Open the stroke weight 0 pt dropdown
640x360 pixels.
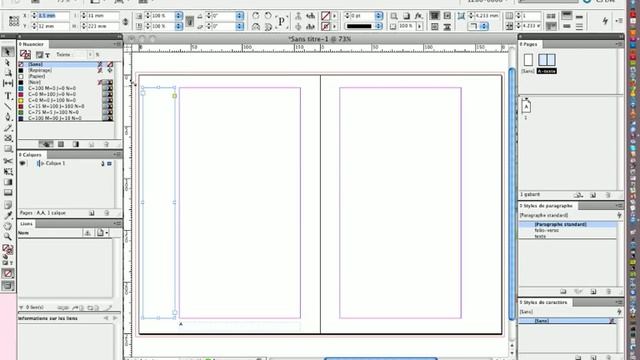[x=379, y=16]
